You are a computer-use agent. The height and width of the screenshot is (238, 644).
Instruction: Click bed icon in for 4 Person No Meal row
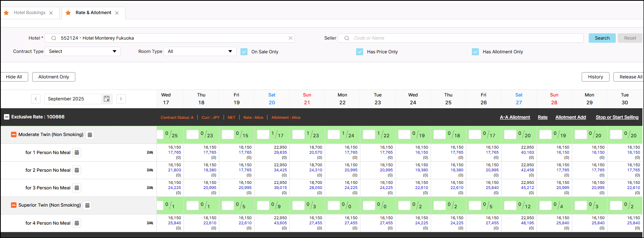[x=150, y=223]
